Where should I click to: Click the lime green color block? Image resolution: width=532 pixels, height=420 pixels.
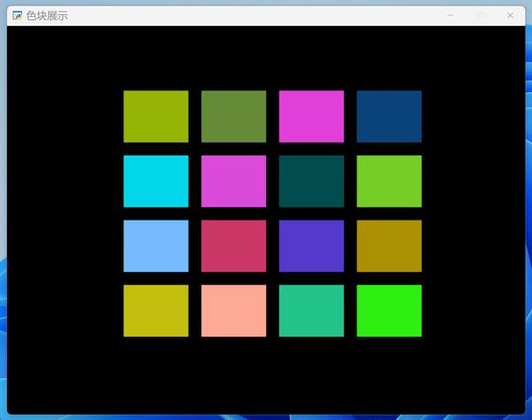pos(388,181)
